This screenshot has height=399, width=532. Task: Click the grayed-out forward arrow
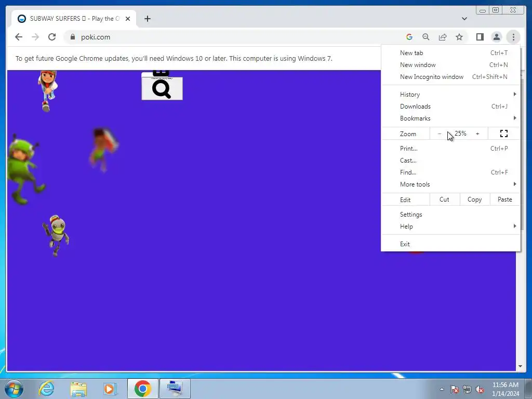click(35, 37)
